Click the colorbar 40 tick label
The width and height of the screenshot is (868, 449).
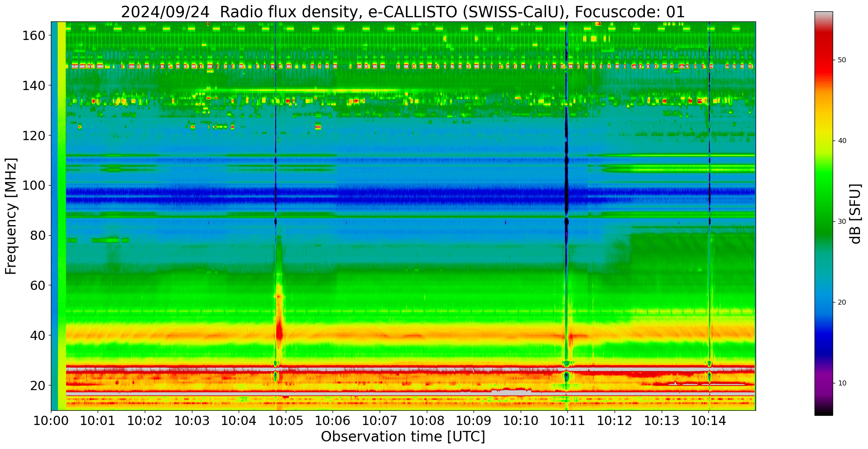tap(842, 141)
